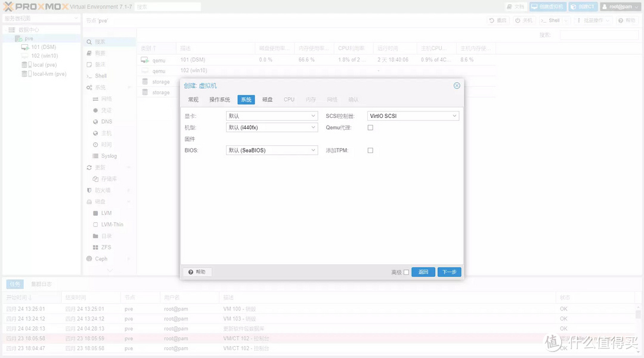Select the 任务 tab in bottom panel
Viewport: 644px width, 358px height.
[15, 284]
